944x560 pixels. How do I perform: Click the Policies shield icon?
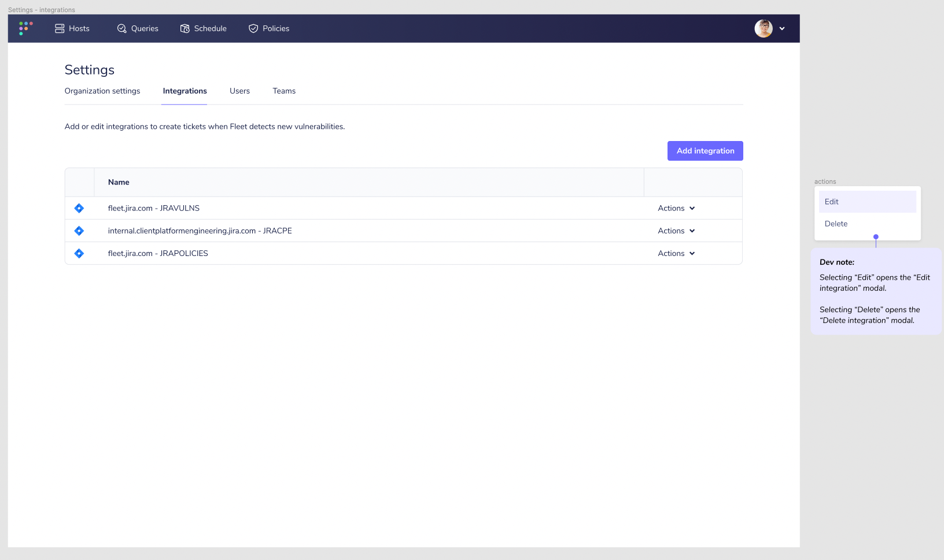[253, 28]
